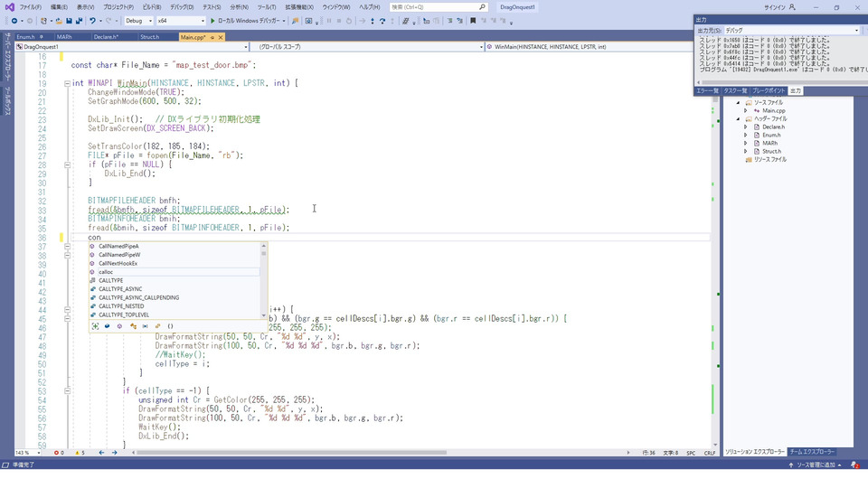Image resolution: width=868 pixels, height=488 pixels.
Task: Click the navigate-back arrow in editor footer
Action: (x=101, y=453)
